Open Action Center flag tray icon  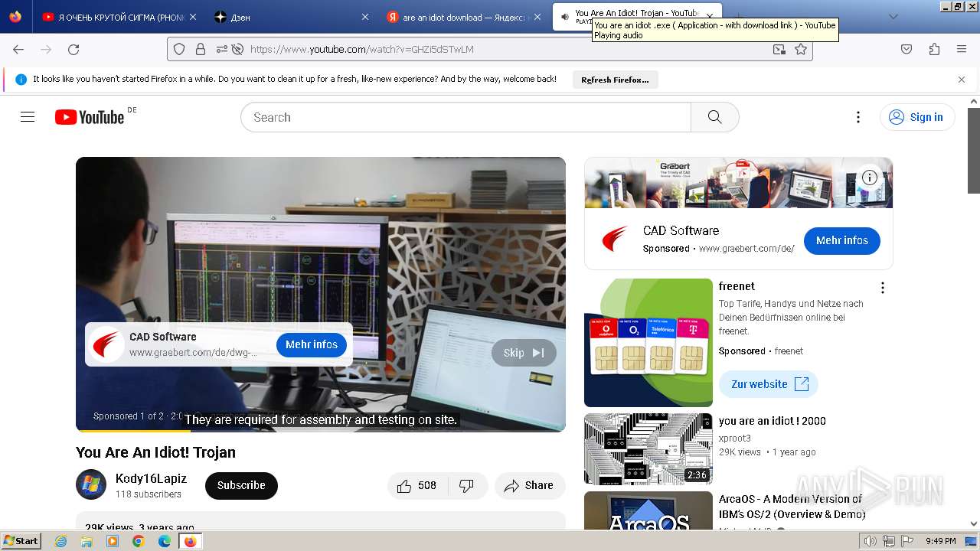(x=906, y=541)
